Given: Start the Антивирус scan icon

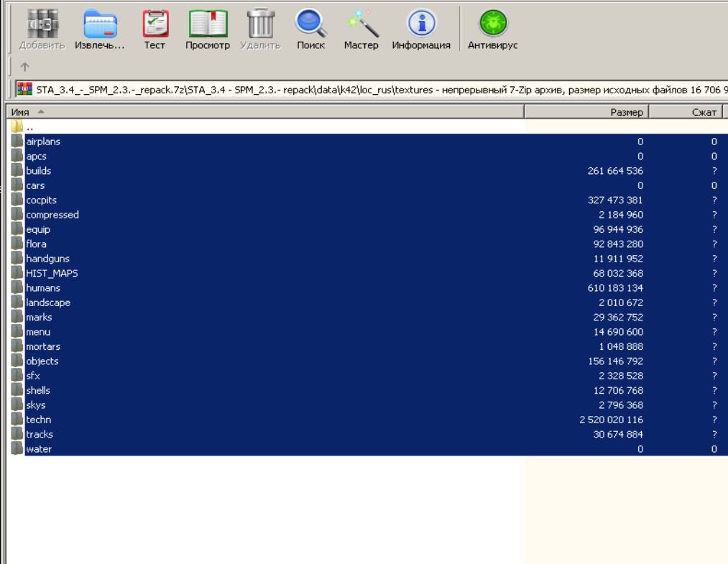Looking at the screenshot, I should (493, 23).
